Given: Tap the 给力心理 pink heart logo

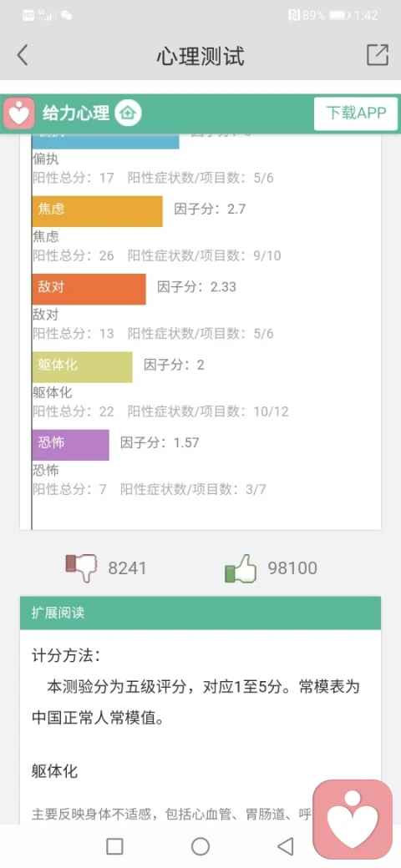Looking at the screenshot, I should click(19, 113).
